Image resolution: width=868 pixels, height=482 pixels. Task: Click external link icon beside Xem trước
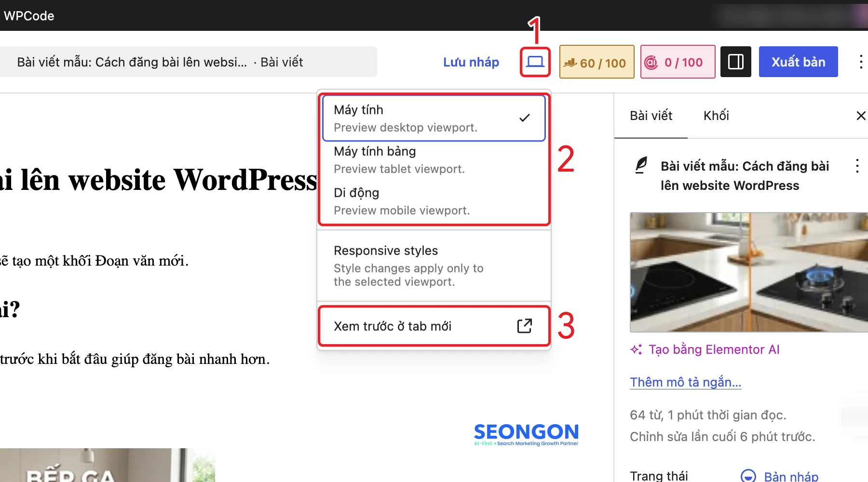525,326
